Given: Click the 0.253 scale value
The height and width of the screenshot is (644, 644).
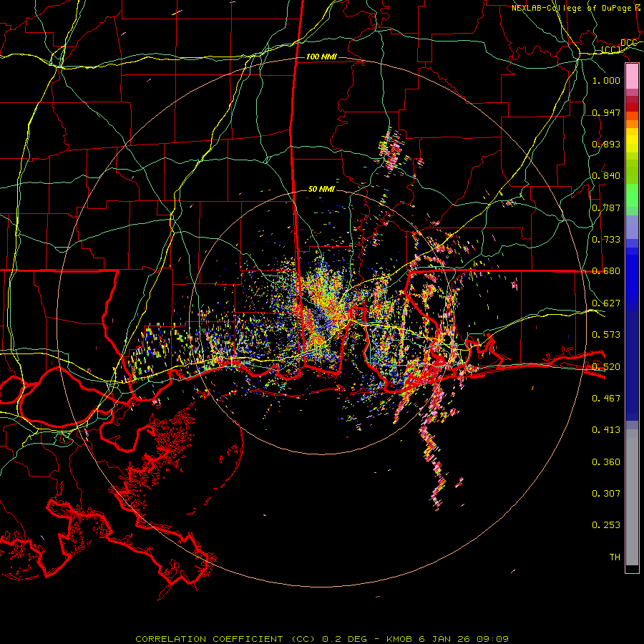Looking at the screenshot, I should pyautogui.click(x=606, y=525).
